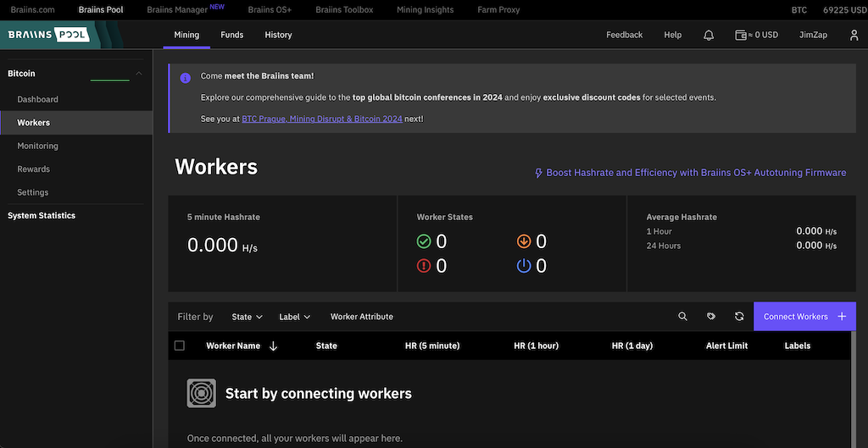Open the State filter dropdown
868x448 pixels.
point(247,317)
